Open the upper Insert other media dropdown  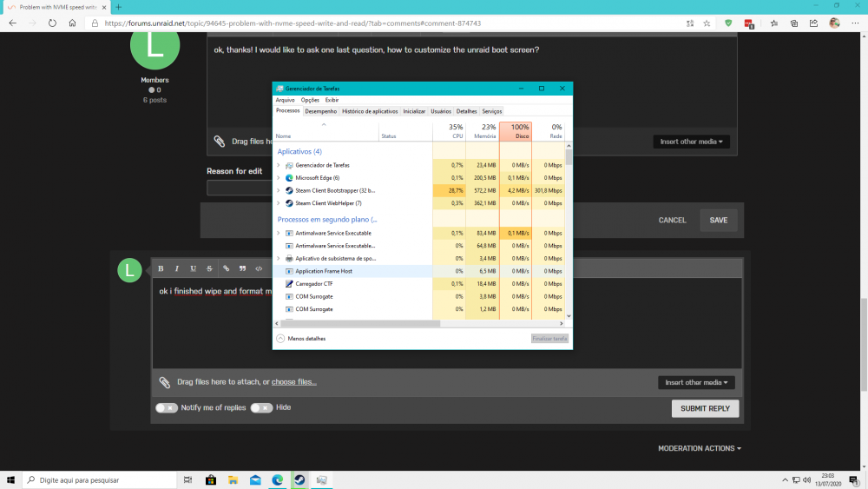[x=691, y=142]
